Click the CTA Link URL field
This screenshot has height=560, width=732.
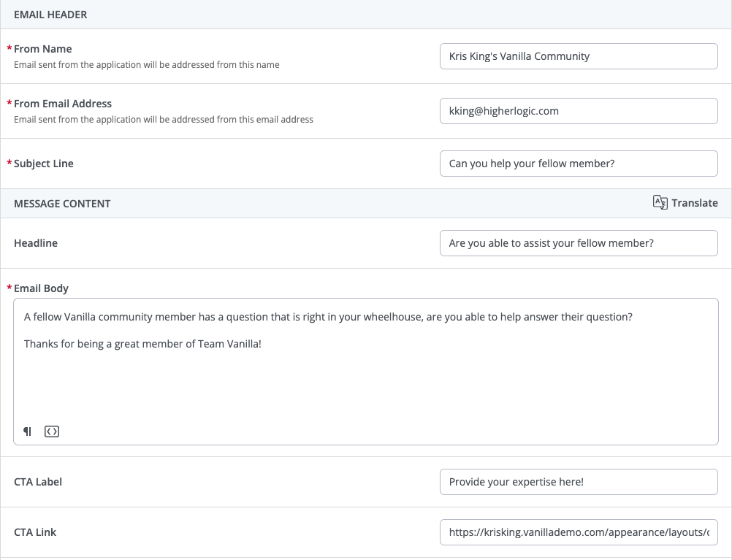[579, 532]
